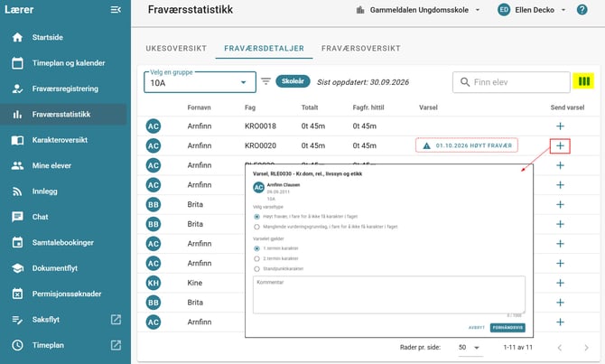Image resolution: width=605 pixels, height=364 pixels.
Task: Open Saksflyt external link icon
Action: (116, 319)
